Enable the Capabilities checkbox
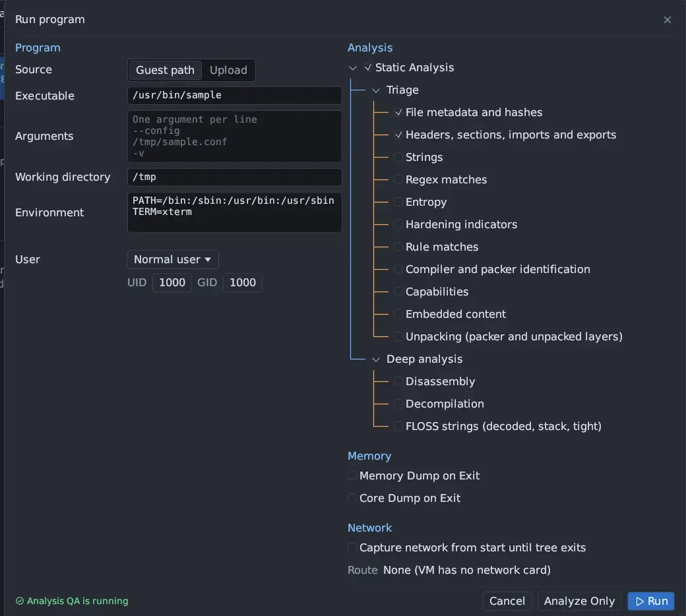 [x=398, y=292]
